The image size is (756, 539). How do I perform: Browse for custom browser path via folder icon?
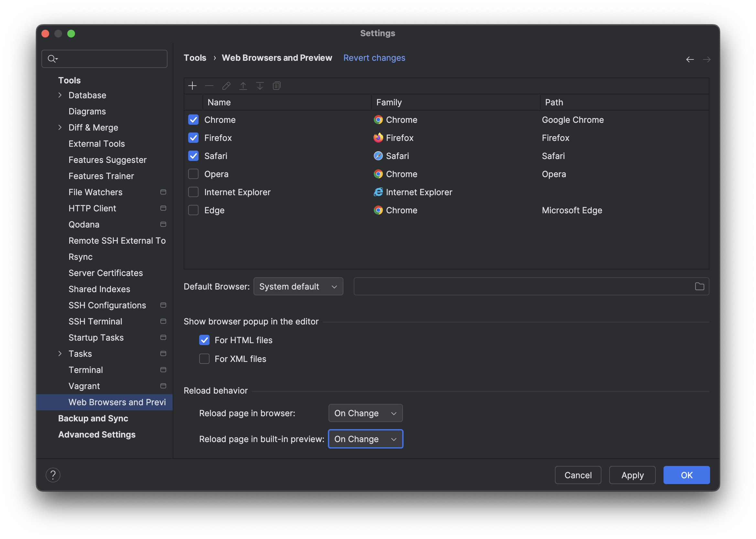[x=699, y=286]
